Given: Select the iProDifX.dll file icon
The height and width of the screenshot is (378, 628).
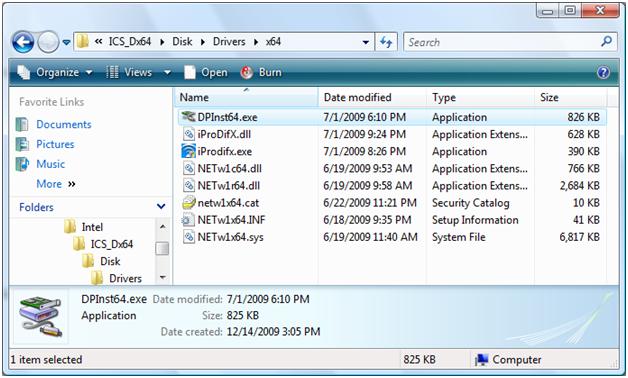Looking at the screenshot, I should (x=189, y=134).
